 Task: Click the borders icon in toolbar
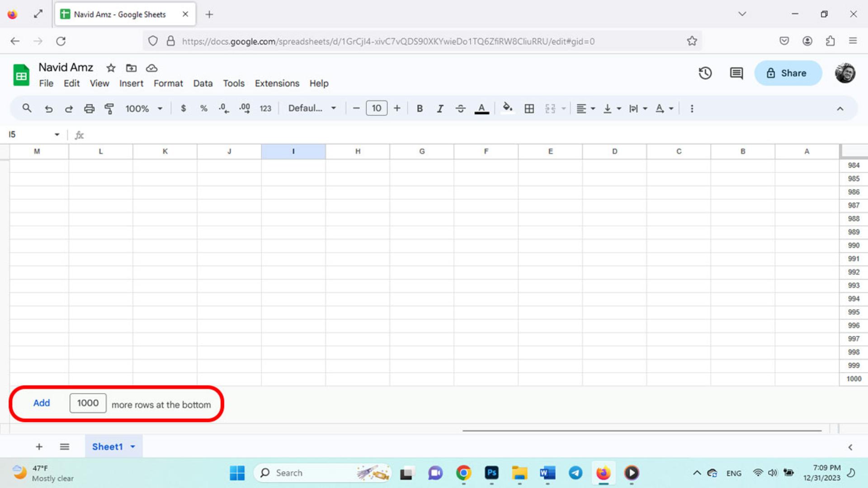529,108
